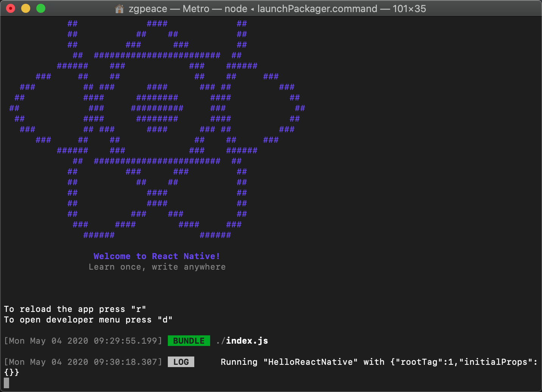
Task: Click the line 'To open developer menu press "d"'
Action: [x=88, y=320]
